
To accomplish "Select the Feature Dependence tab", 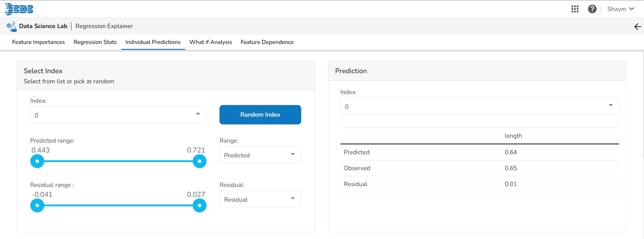I will (x=267, y=42).
